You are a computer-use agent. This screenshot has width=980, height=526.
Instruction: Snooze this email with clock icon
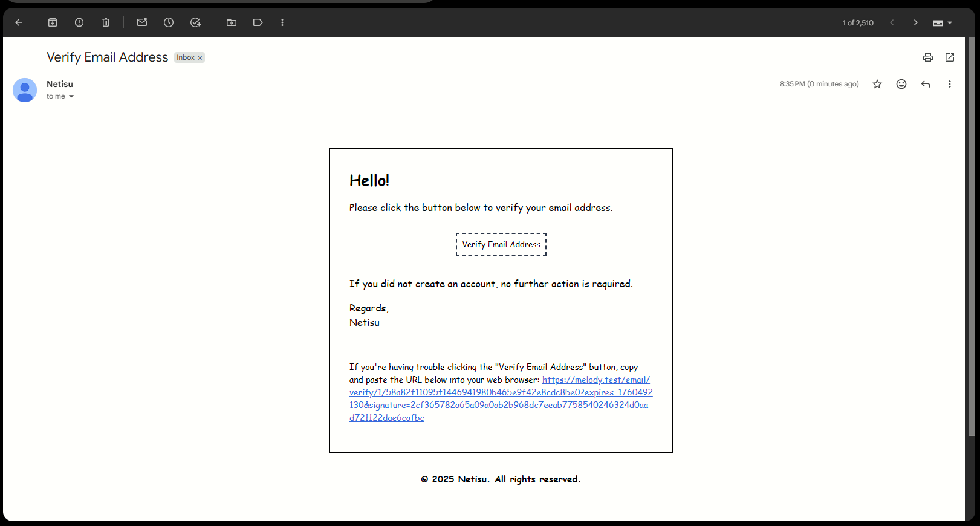(x=169, y=22)
